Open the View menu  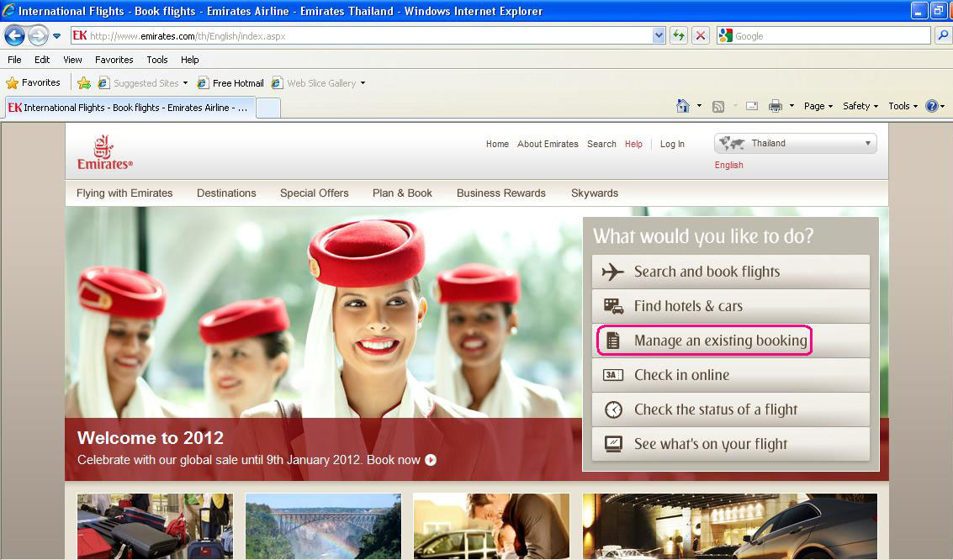point(72,60)
